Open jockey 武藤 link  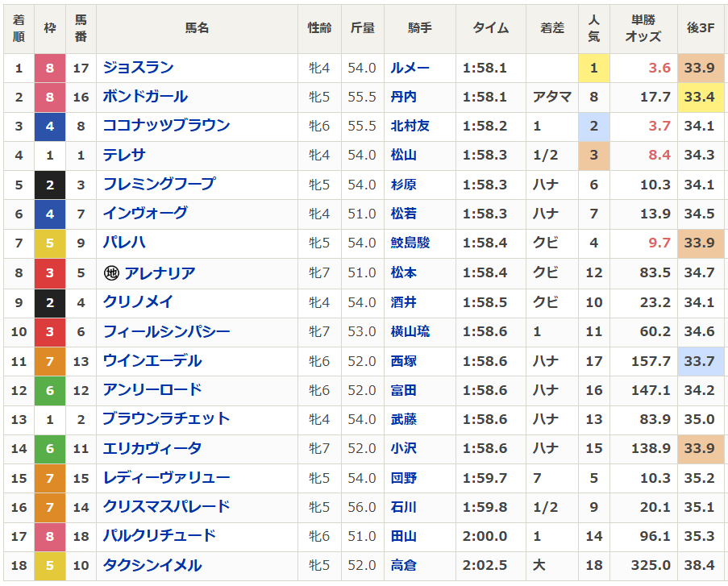403,419
